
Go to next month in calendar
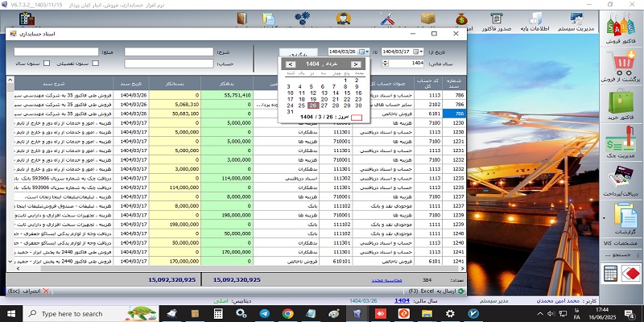click(x=356, y=64)
